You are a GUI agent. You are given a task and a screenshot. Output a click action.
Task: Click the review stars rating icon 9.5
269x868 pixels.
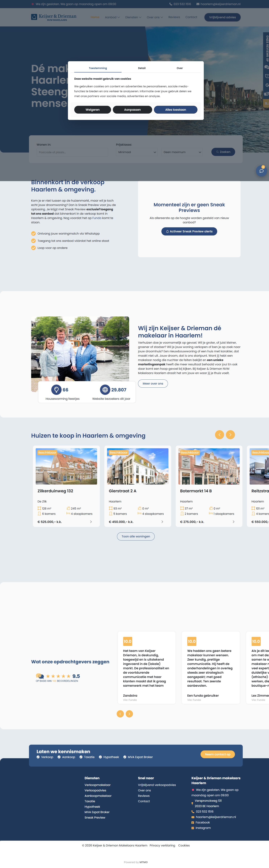(58, 676)
